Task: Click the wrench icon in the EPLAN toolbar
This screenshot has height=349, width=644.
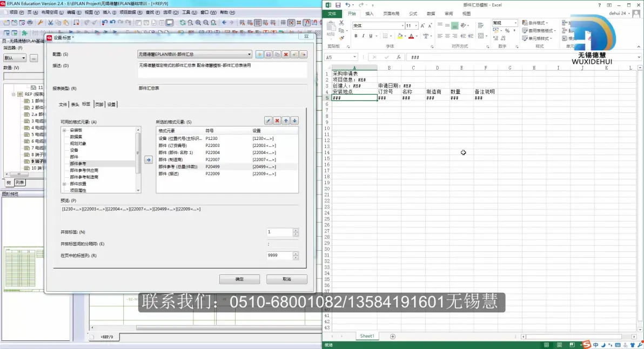Action: pos(40,23)
